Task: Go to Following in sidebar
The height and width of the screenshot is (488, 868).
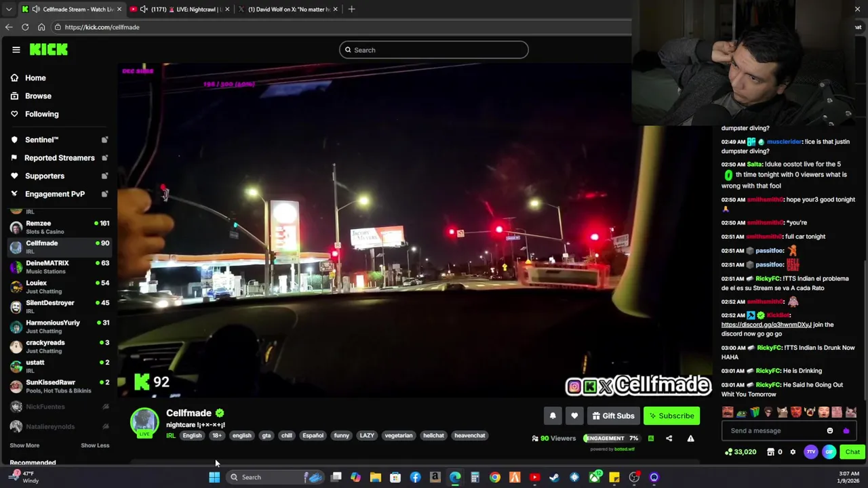Action: pyautogui.click(x=41, y=114)
